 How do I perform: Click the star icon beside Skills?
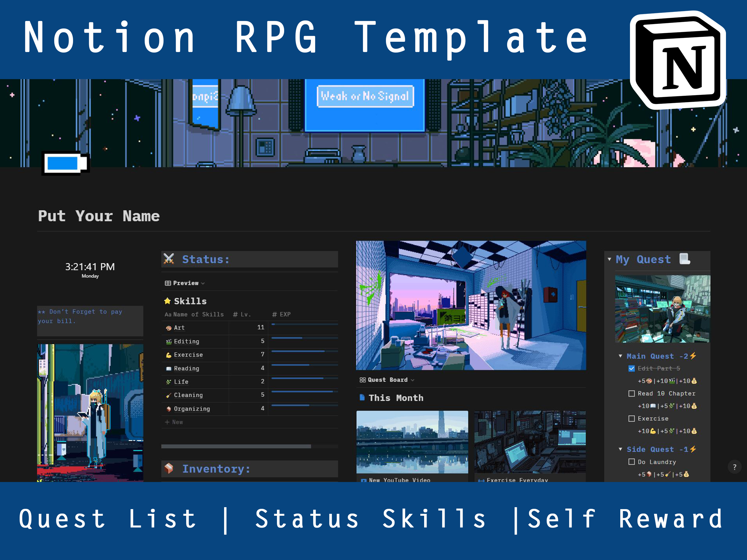point(168,301)
